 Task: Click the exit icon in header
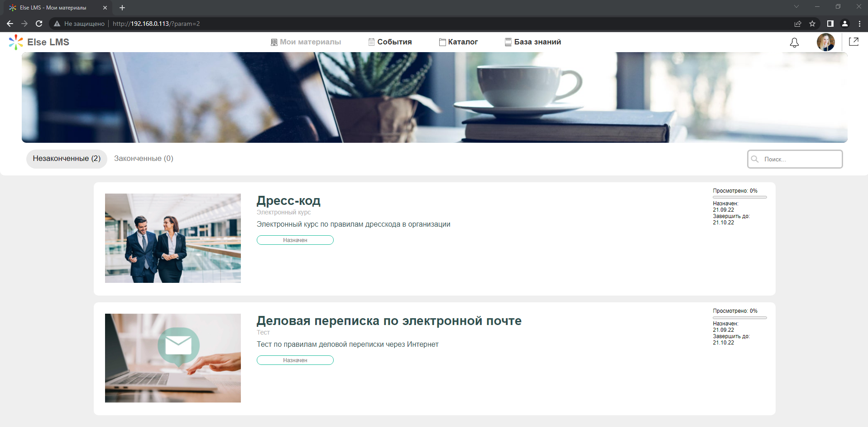[x=854, y=42]
